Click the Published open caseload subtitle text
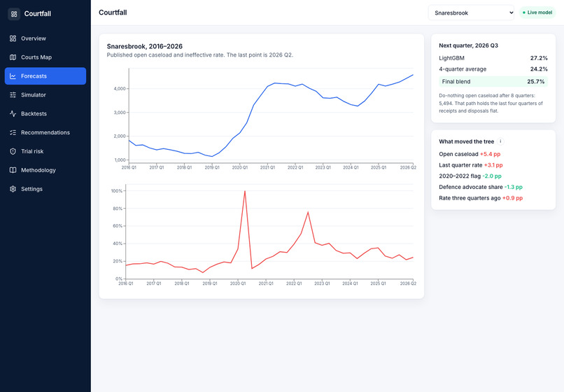564x392 pixels. point(200,55)
